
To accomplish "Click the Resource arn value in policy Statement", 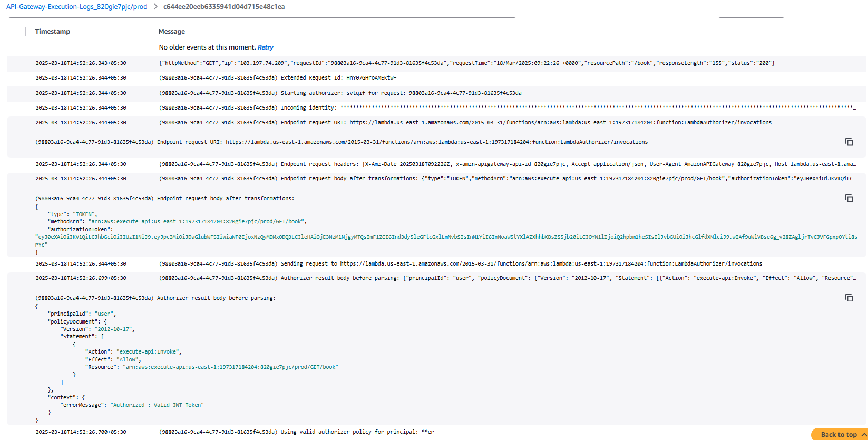I will (230, 367).
